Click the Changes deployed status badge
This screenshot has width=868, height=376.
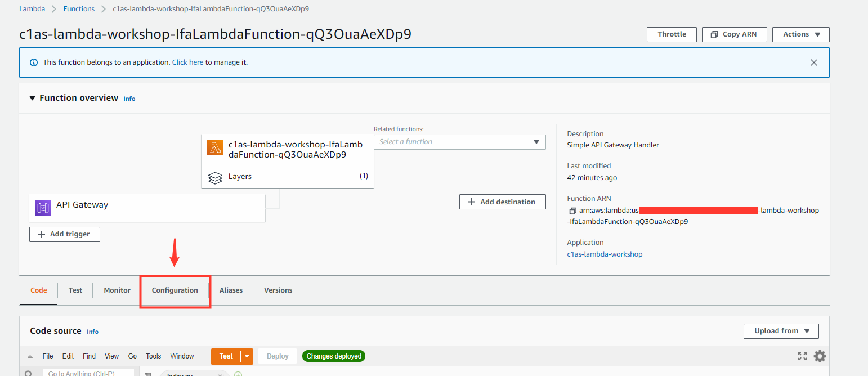click(x=334, y=356)
